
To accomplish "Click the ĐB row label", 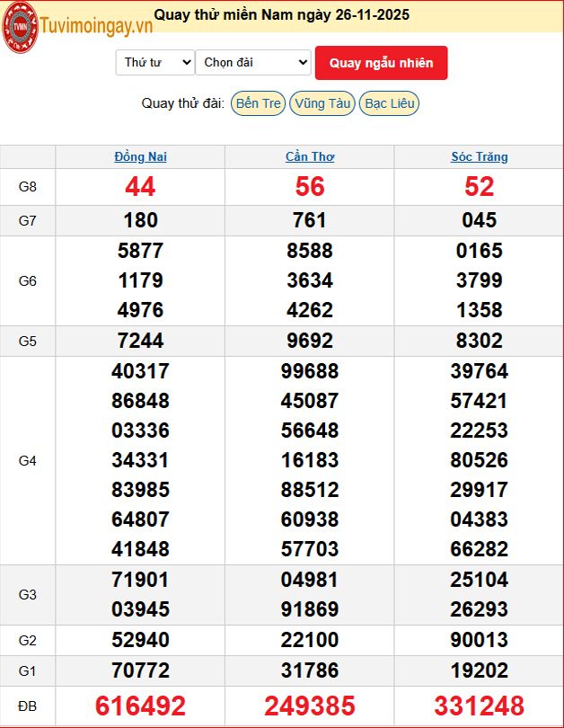I will 28,706.
